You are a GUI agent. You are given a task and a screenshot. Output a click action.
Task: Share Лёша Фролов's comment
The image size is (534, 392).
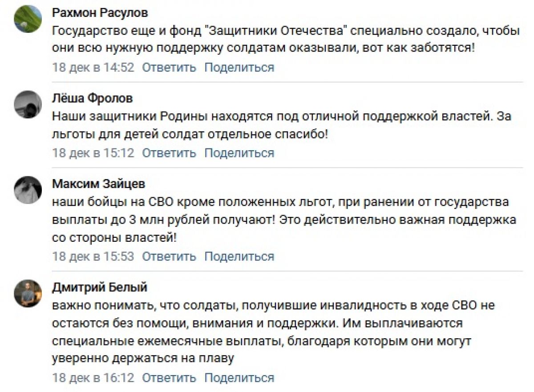239,153
